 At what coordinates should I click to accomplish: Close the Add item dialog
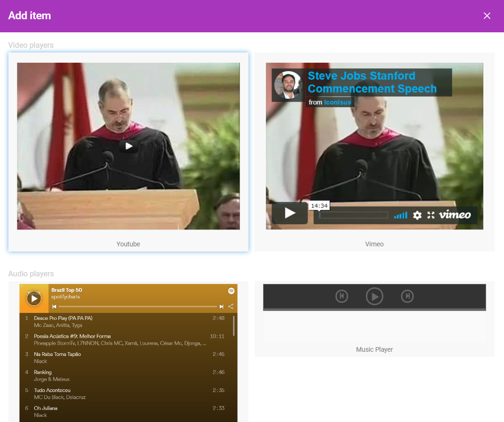487,16
